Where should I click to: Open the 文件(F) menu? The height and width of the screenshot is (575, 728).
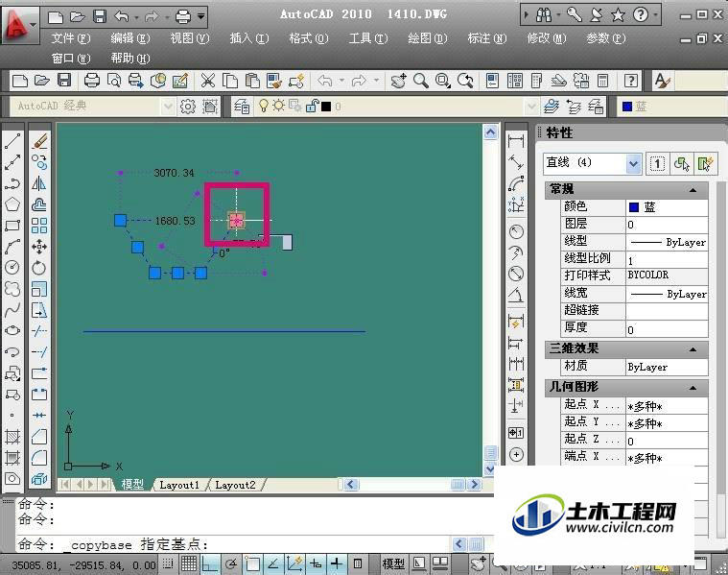(x=71, y=38)
